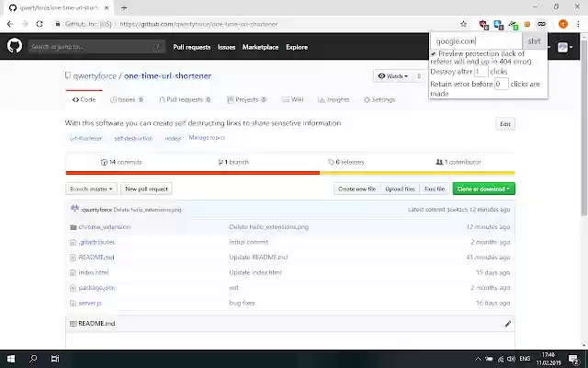Screen dimensions: 588x368
Task: Click the volume icon in system tray
Action: click(x=511, y=359)
